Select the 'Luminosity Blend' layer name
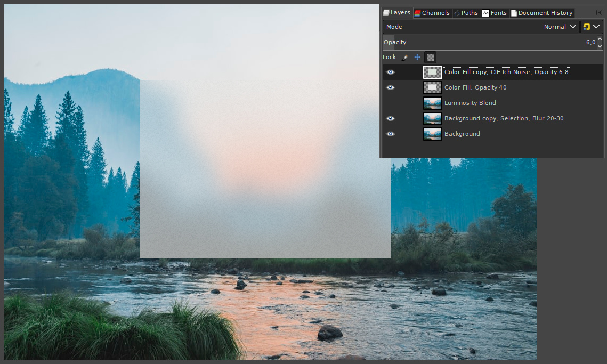This screenshot has width=607, height=364. (470, 103)
